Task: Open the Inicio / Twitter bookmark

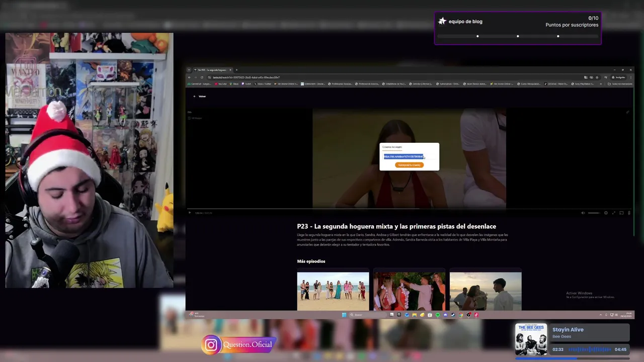Action: [264, 84]
